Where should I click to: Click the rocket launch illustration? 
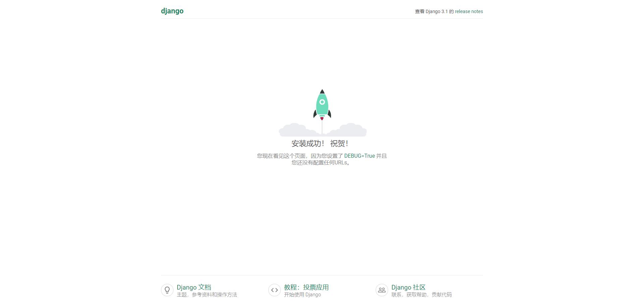tap(322, 113)
